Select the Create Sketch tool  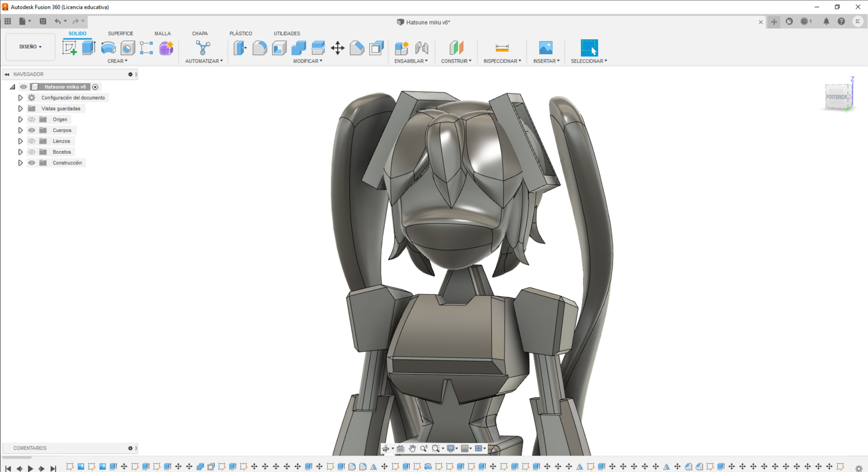69,48
